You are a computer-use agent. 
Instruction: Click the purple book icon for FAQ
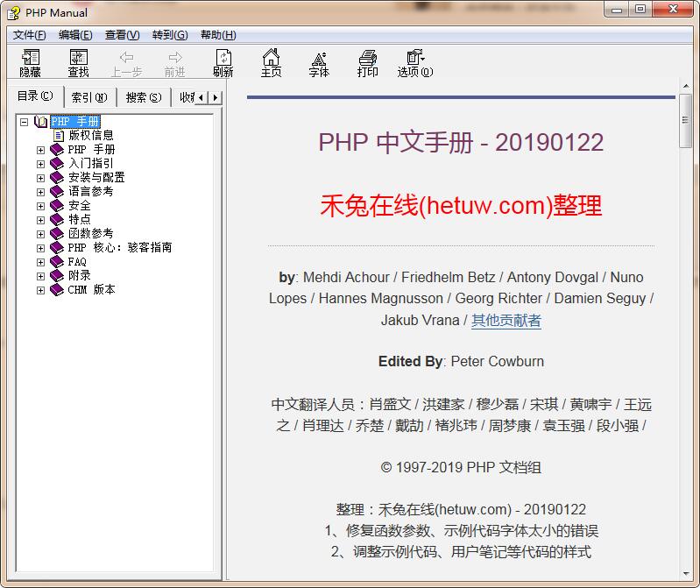click(57, 262)
